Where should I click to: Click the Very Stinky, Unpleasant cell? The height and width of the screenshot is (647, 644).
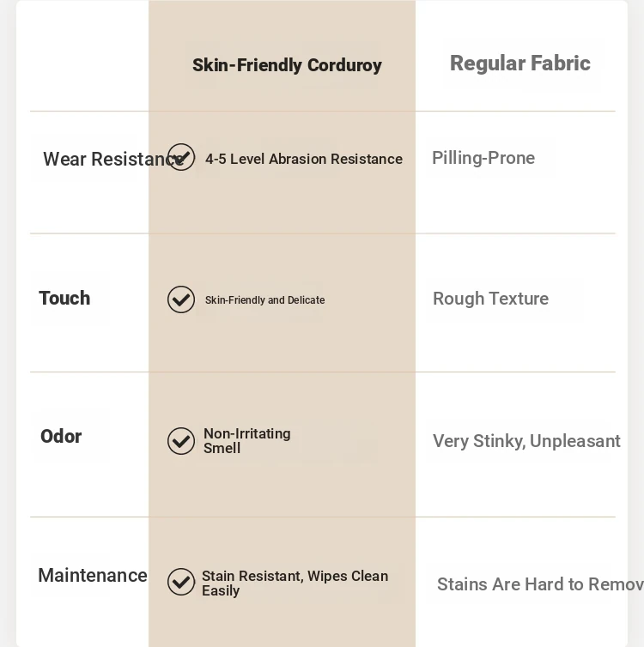(x=526, y=441)
